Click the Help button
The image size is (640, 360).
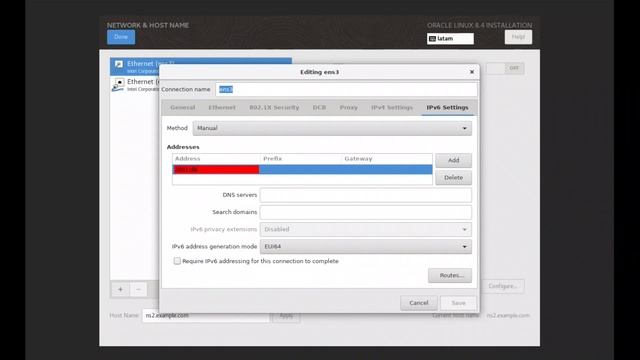pyautogui.click(x=518, y=37)
